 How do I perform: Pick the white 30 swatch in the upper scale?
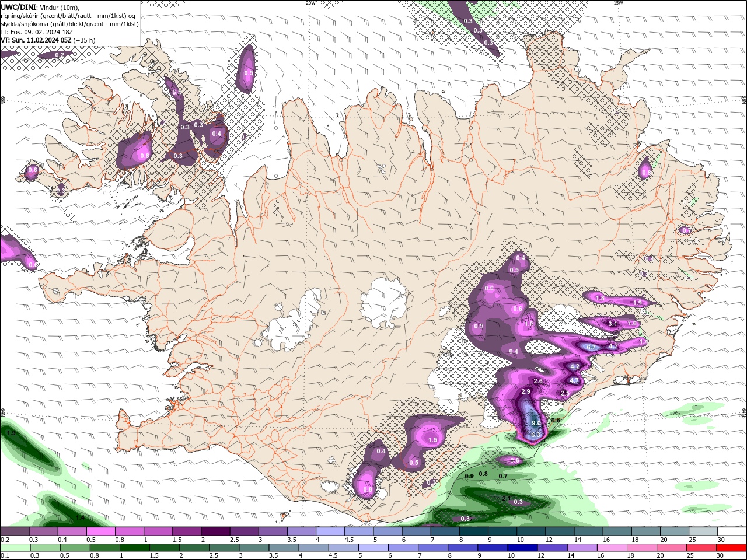[732, 531]
